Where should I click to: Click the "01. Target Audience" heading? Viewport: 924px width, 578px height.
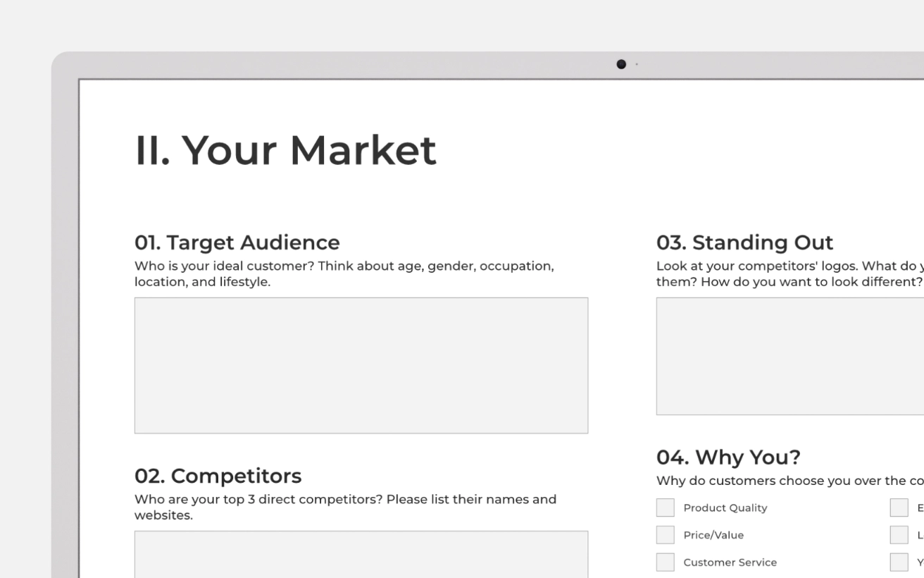pos(237,242)
